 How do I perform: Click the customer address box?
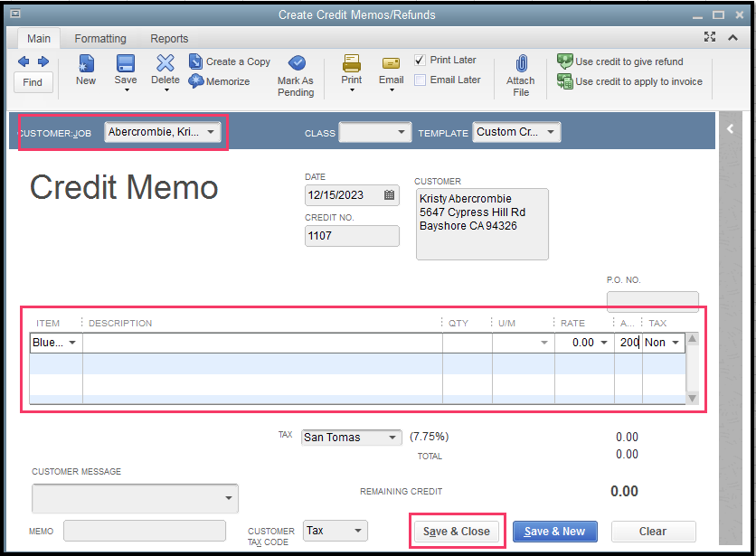click(482, 224)
